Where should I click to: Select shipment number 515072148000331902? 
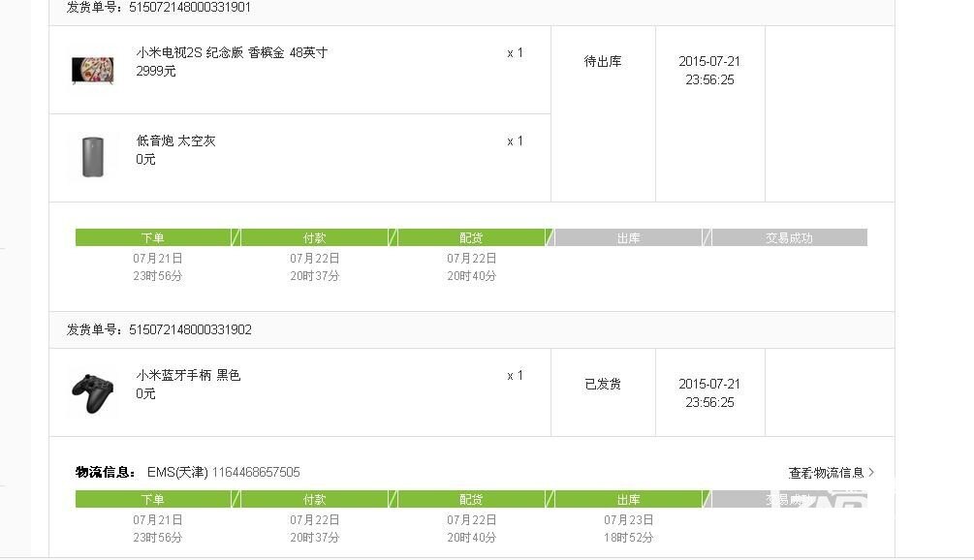pyautogui.click(x=190, y=329)
